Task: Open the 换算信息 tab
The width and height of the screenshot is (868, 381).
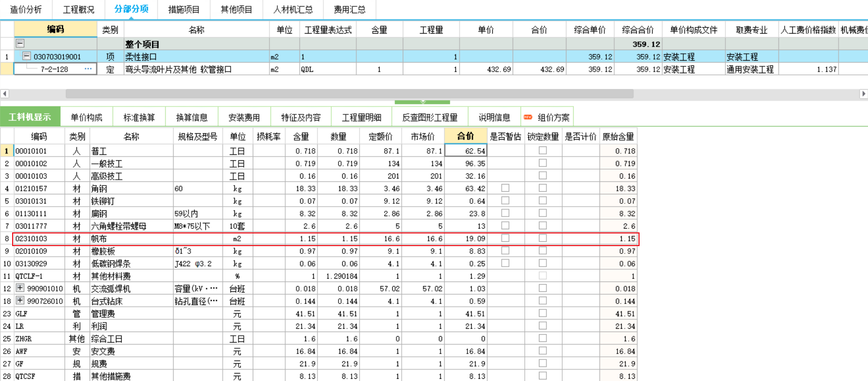Action: pyautogui.click(x=192, y=118)
